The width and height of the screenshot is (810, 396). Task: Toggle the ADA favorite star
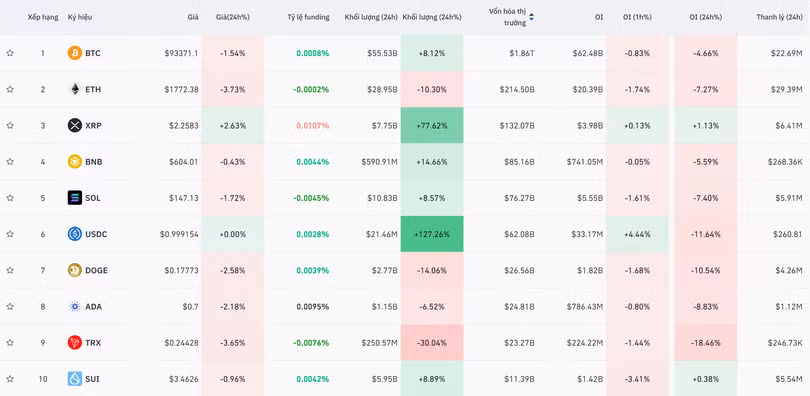(x=10, y=307)
